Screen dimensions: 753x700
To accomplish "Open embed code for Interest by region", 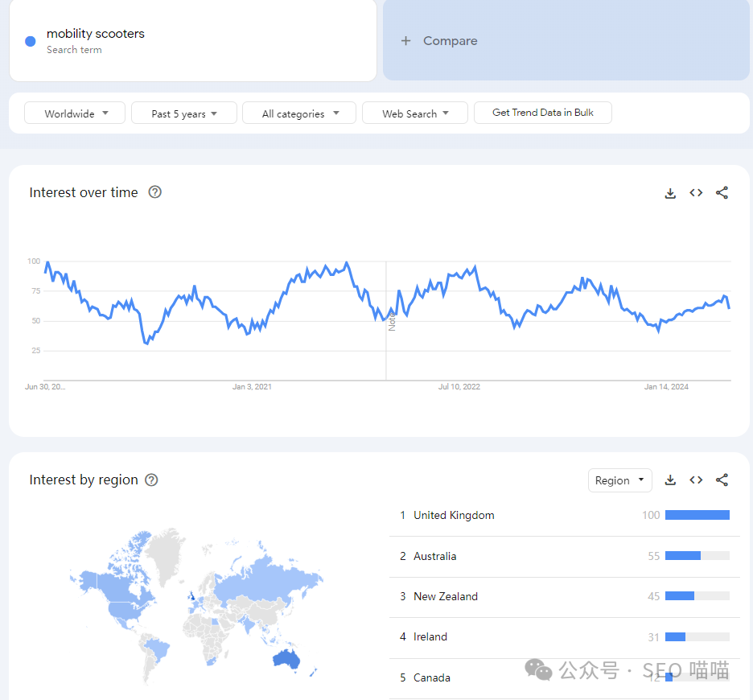I will 696,480.
